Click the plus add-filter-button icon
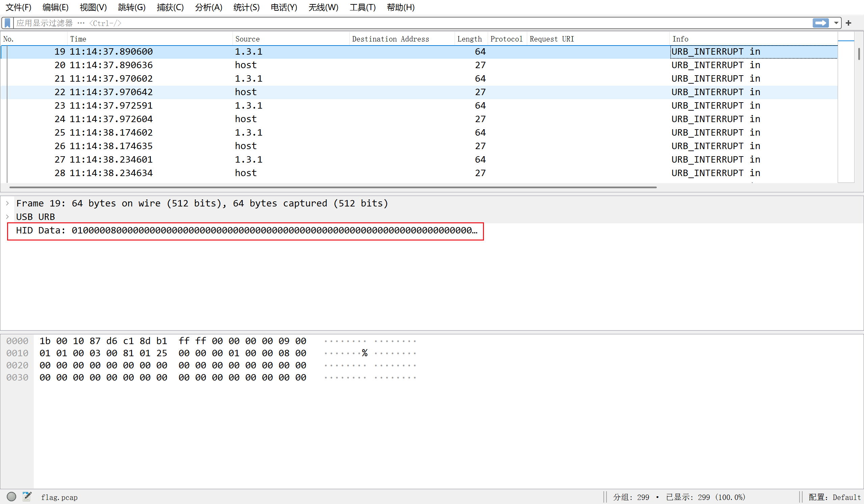864x504 pixels. coord(848,23)
